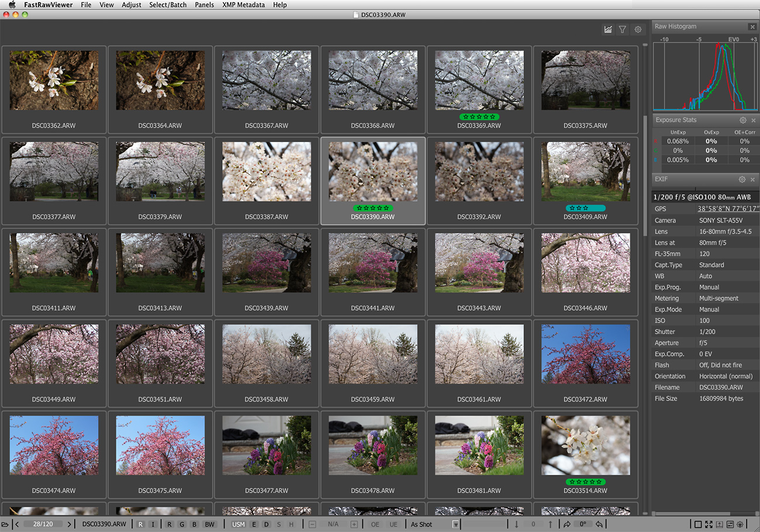760x532 pixels.
Task: Toggle overexposure OE indicator
Action: click(375, 524)
